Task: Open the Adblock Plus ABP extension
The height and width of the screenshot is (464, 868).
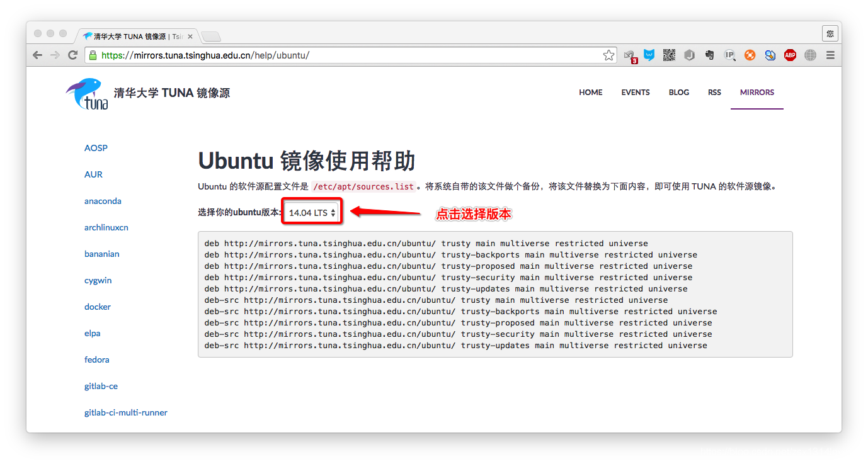Action: (x=790, y=55)
